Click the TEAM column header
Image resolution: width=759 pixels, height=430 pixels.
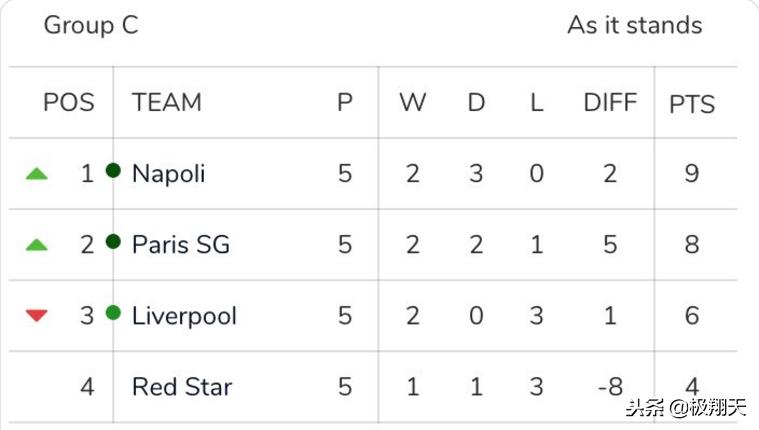(166, 102)
